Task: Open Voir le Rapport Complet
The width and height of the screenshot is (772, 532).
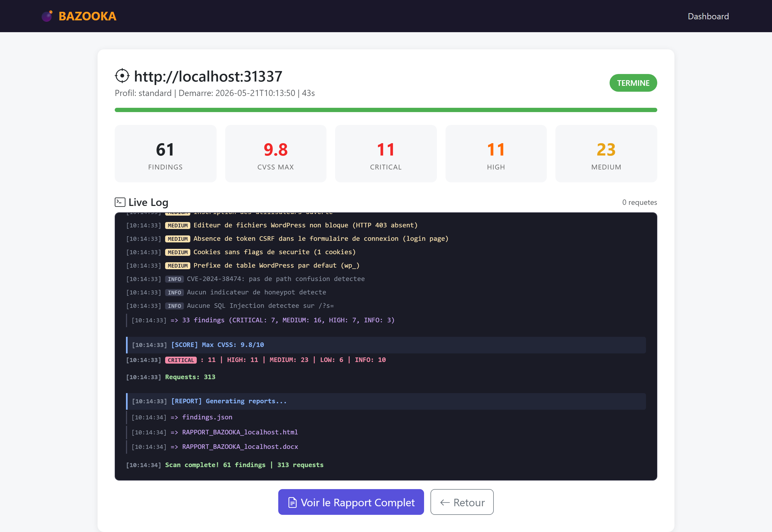Action: click(351, 502)
